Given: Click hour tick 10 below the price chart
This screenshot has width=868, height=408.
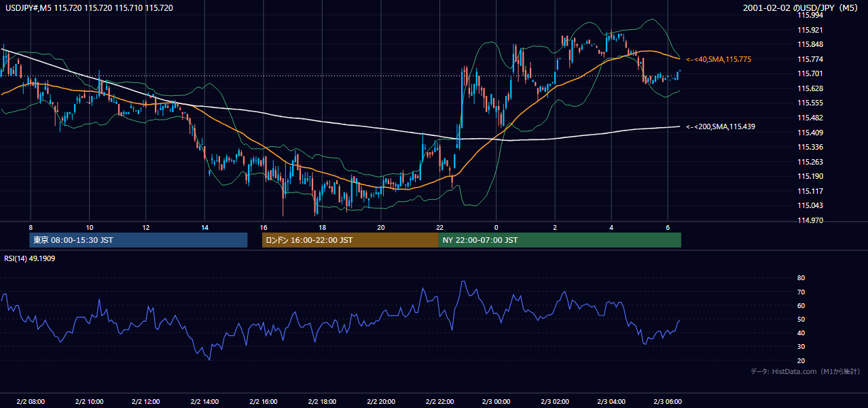Looking at the screenshot, I should [x=89, y=227].
